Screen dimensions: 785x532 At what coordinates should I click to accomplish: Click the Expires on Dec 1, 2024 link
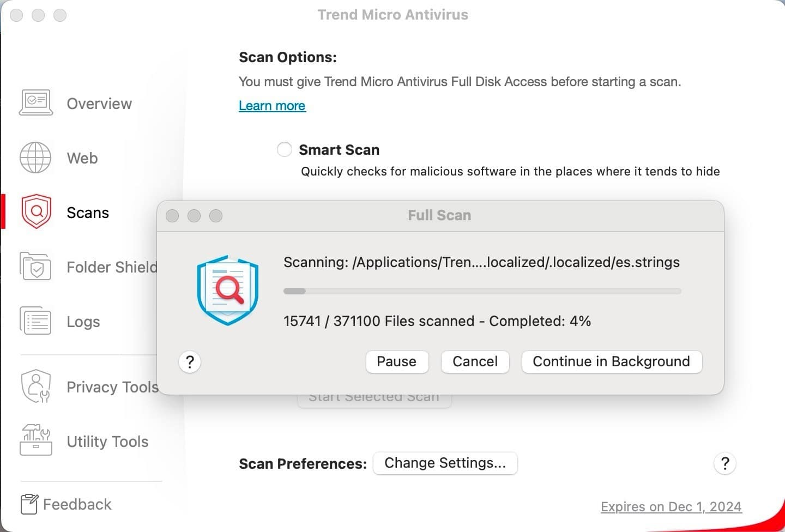(x=671, y=507)
